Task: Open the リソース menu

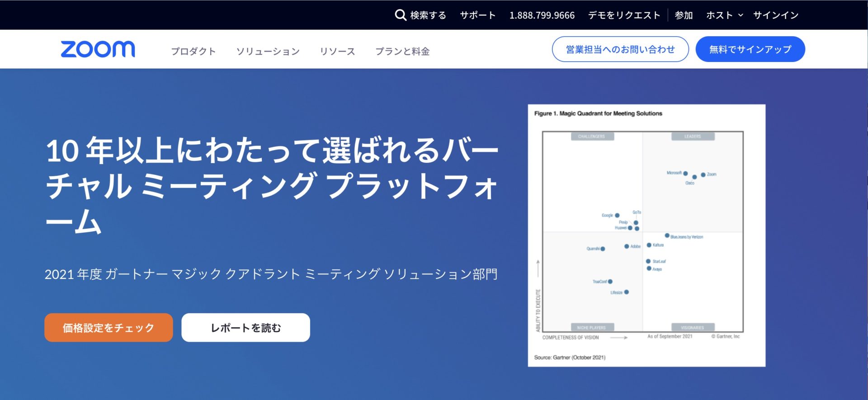Action: (338, 52)
